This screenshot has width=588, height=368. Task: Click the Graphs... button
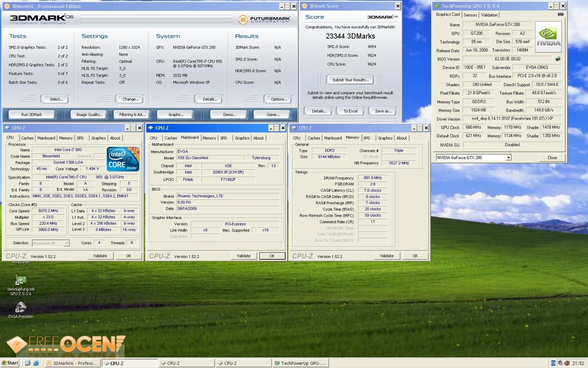[176, 114]
